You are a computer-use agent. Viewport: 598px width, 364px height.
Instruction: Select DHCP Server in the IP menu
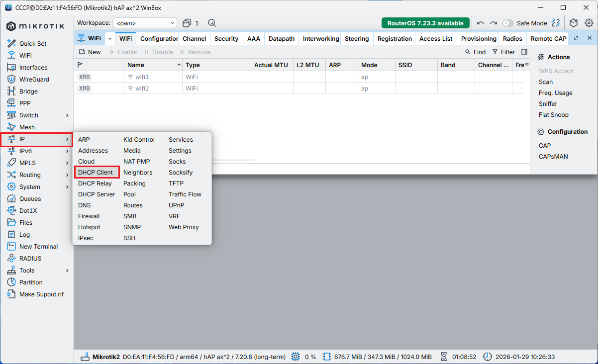[x=97, y=194]
